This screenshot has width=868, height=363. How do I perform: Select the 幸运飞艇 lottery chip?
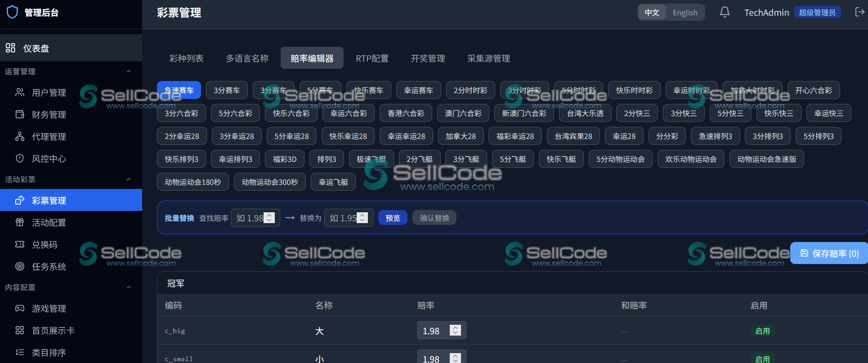coord(333,182)
